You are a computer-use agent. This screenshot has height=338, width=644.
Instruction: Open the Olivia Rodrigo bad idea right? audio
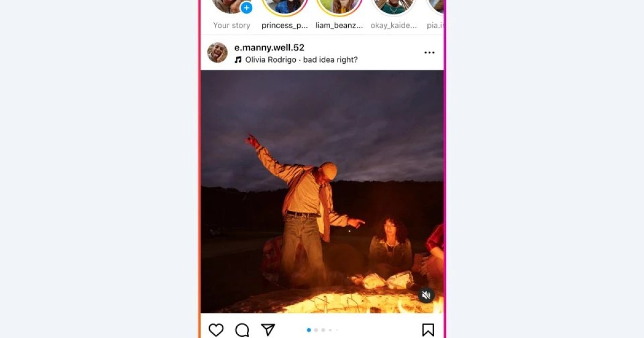(x=301, y=60)
